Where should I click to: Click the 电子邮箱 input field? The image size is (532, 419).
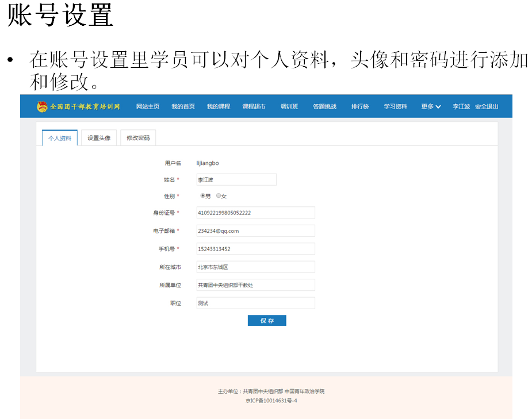[x=255, y=231]
